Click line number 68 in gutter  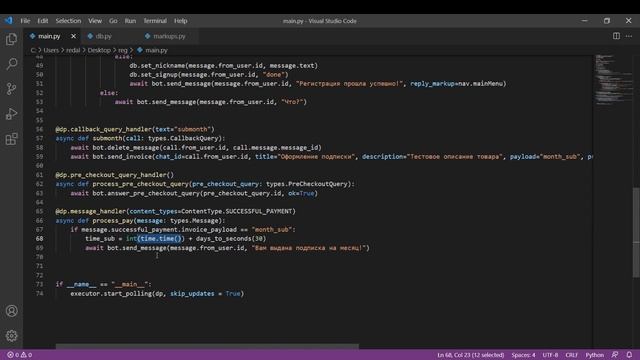[x=40, y=239]
